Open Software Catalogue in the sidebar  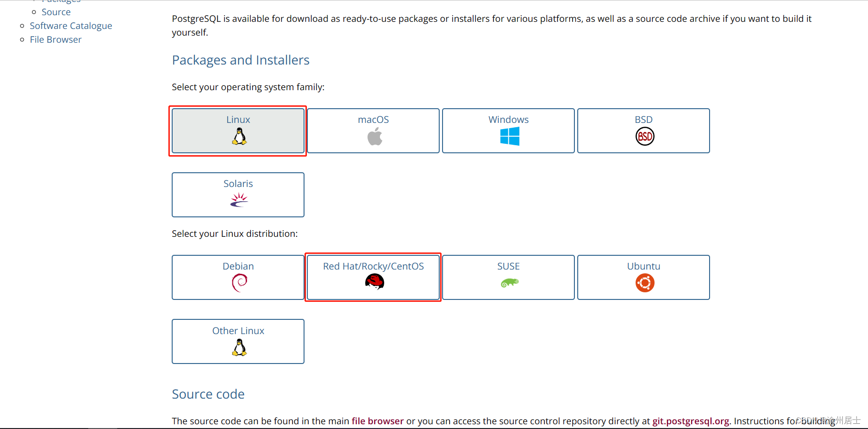(71, 26)
